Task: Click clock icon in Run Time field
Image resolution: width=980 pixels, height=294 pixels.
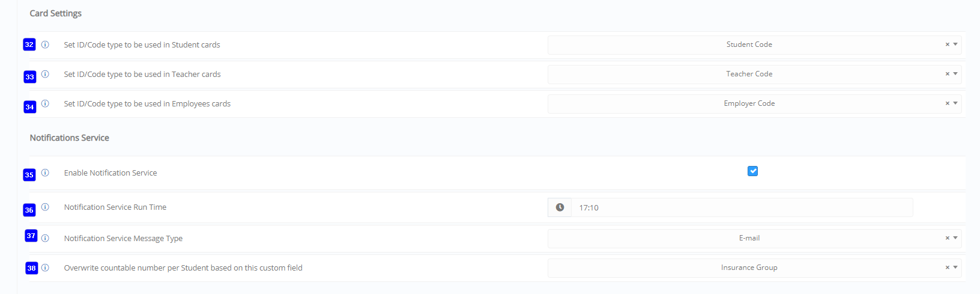Action: (x=560, y=207)
